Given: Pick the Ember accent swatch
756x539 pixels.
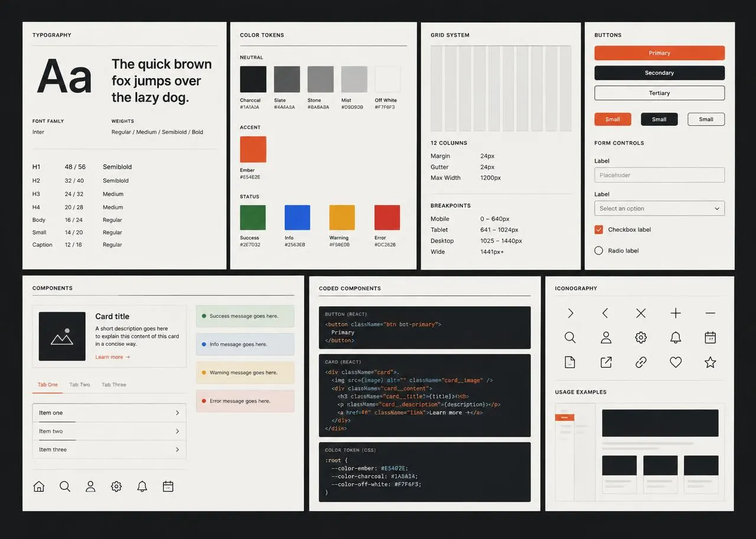Looking at the screenshot, I should 253,149.
